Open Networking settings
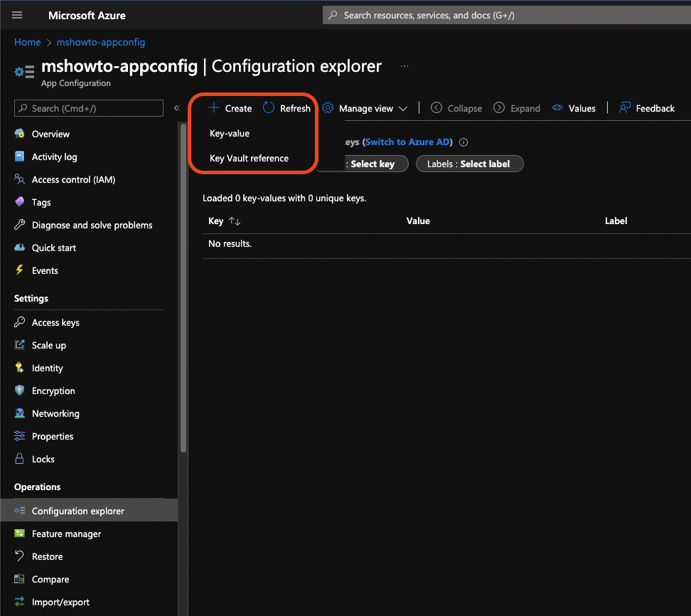The image size is (691, 616). [55, 413]
